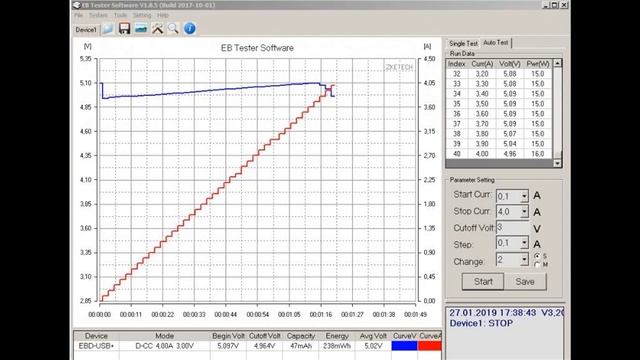
Task: Click Run Data scrollbar up arrow
Action: coord(558,63)
